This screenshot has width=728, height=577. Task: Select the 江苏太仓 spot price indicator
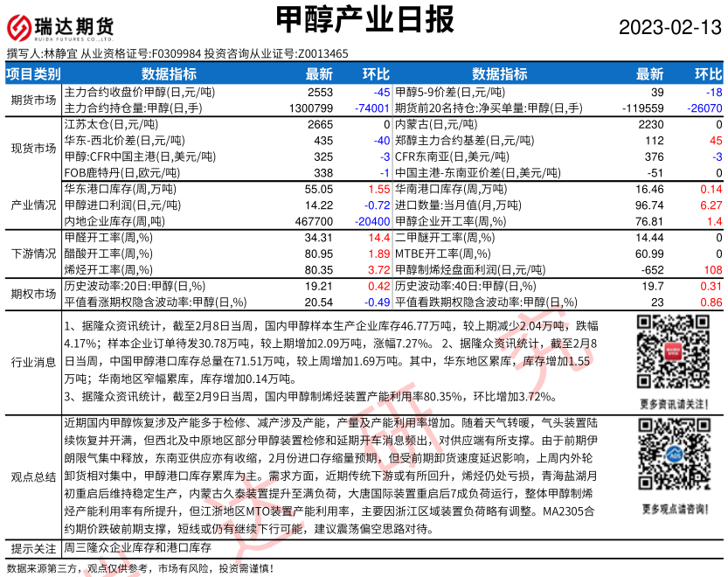coord(98,124)
